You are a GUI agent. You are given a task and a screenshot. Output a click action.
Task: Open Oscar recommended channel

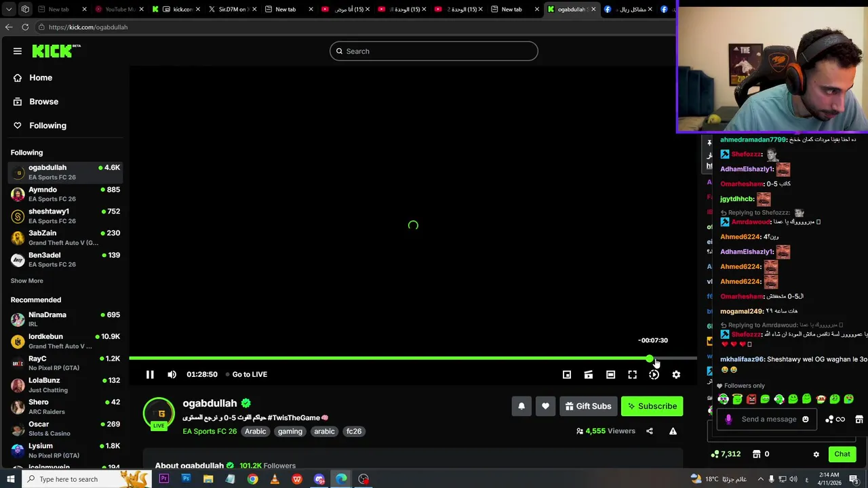(x=65, y=428)
